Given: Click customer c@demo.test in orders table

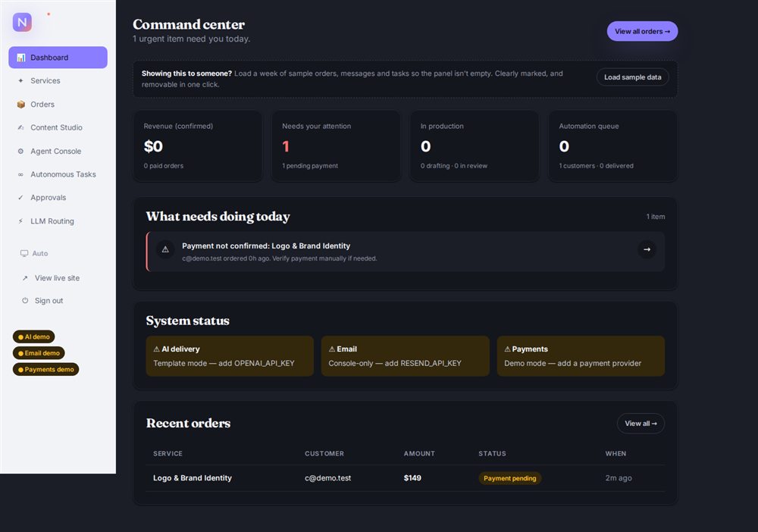Looking at the screenshot, I should (x=327, y=478).
